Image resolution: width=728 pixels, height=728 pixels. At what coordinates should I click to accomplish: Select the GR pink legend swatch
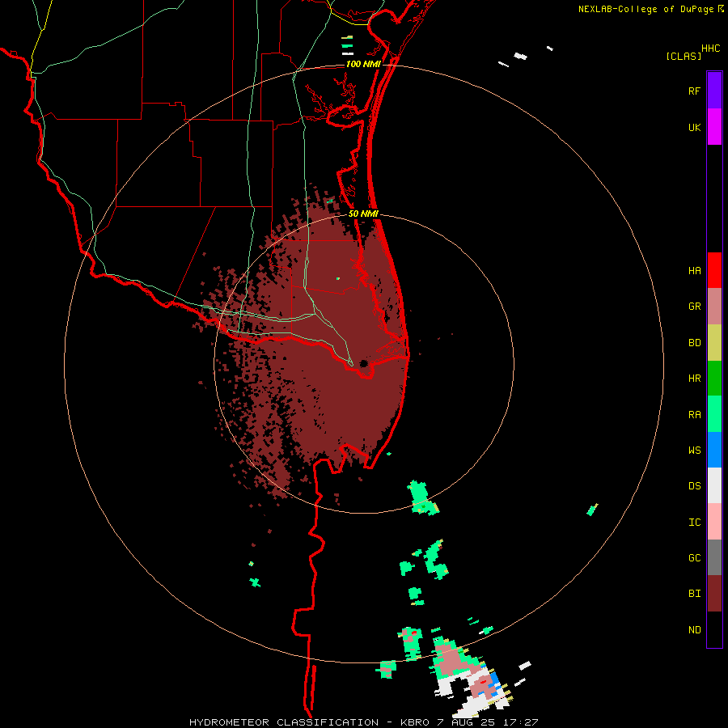[714, 307]
